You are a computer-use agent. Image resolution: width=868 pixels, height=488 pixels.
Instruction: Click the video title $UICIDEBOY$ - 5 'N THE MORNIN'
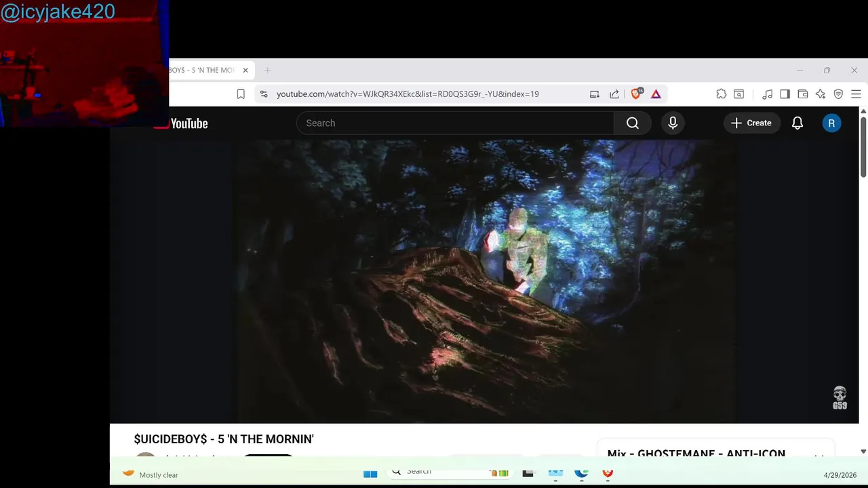click(x=224, y=439)
